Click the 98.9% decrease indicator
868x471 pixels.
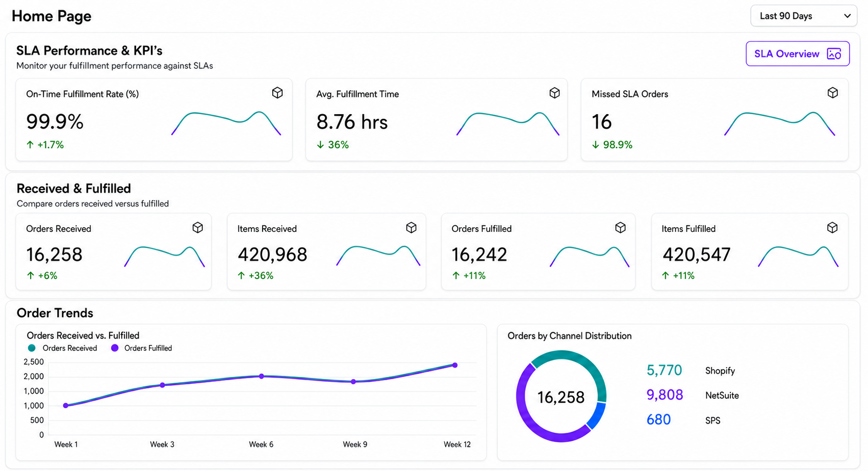612,145
